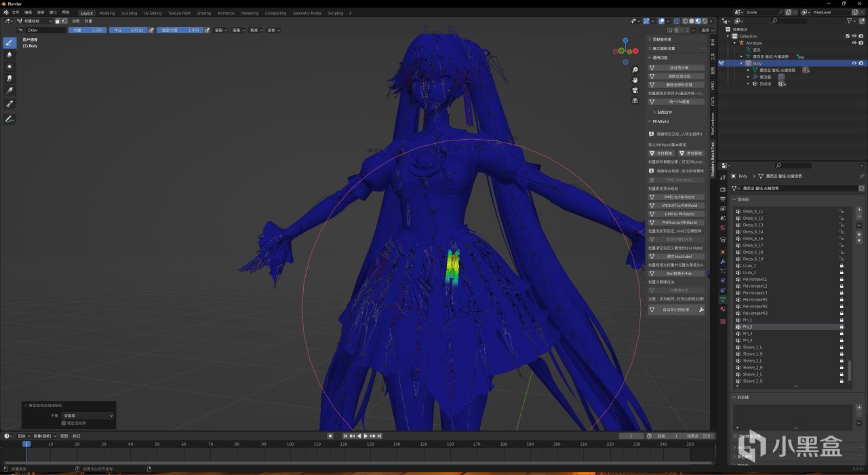Select the Sample Weight eyedropper tool

pos(9,104)
